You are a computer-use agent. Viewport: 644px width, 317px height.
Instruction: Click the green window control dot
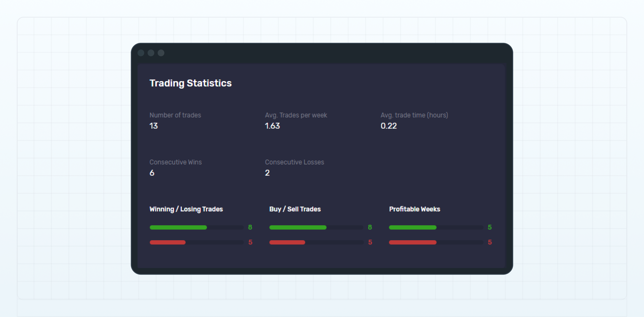[161, 53]
